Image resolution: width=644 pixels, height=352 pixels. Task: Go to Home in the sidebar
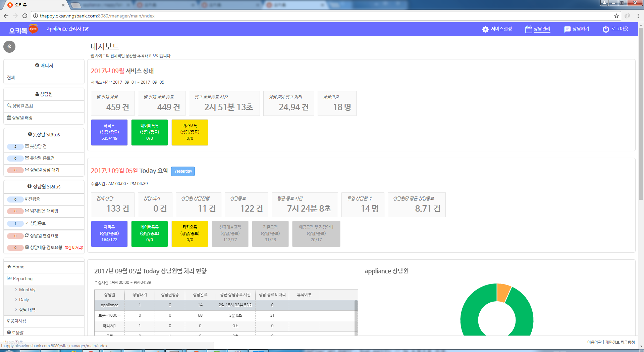tap(18, 267)
